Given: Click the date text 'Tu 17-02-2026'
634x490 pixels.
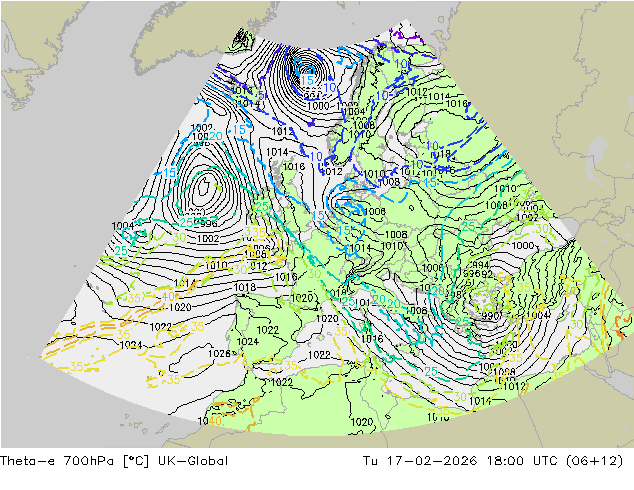Looking at the screenshot, I should pyautogui.click(x=420, y=460).
